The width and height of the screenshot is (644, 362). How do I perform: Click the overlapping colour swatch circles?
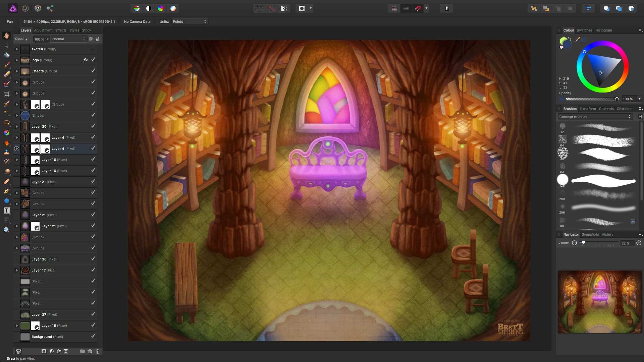pyautogui.click(x=565, y=43)
